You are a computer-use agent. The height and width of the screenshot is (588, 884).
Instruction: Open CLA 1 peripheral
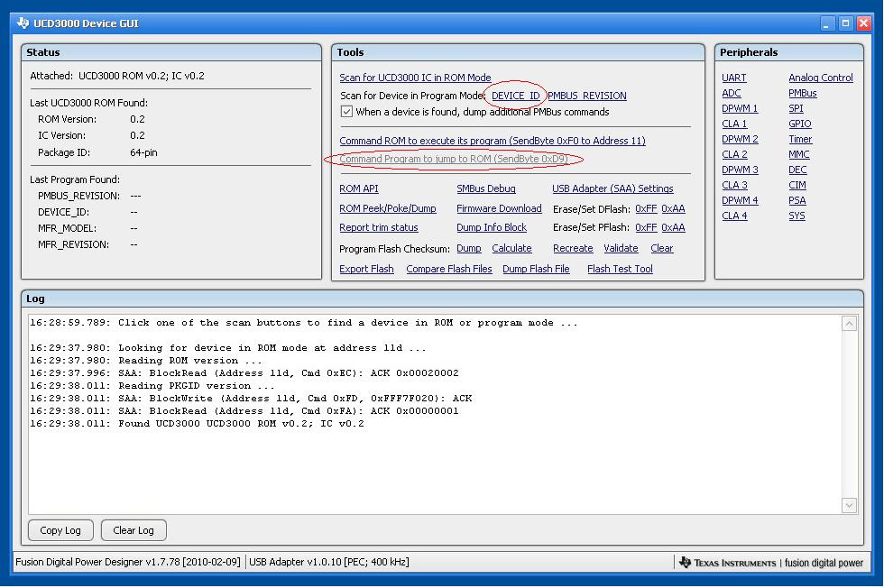(x=734, y=124)
